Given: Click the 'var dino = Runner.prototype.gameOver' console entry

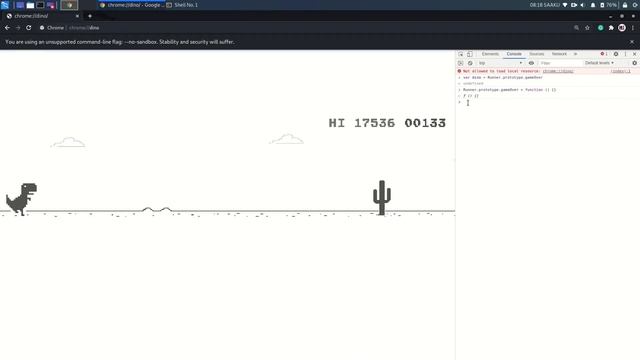Looking at the screenshot, I should pyautogui.click(x=502, y=77).
